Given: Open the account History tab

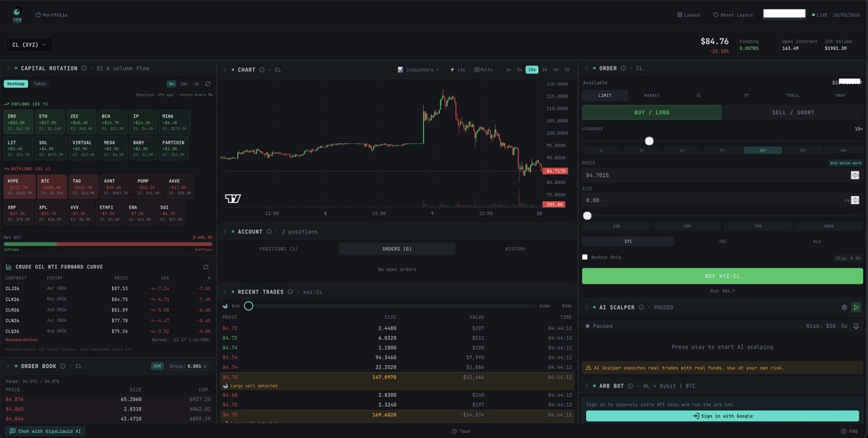Looking at the screenshot, I should tap(515, 249).
